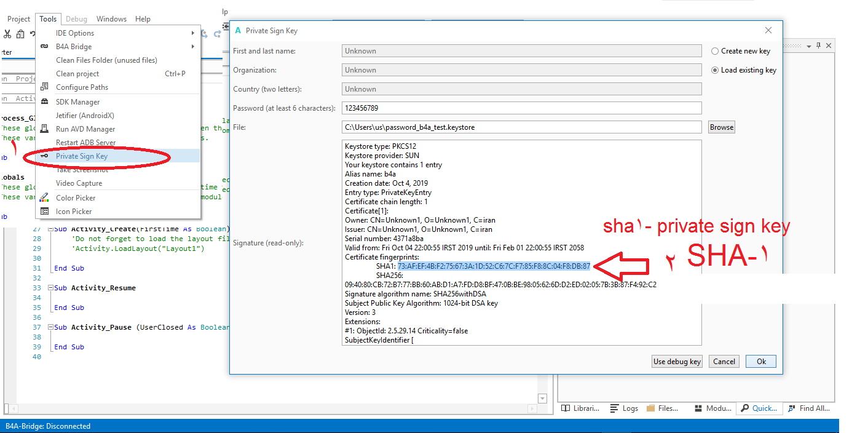Click the SDK Manager icon in menu
Viewport: 868px width, 433px height.
[44, 102]
